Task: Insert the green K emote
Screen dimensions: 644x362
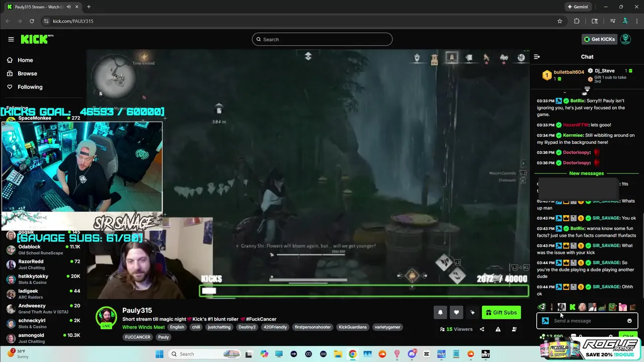Action: click(572, 307)
